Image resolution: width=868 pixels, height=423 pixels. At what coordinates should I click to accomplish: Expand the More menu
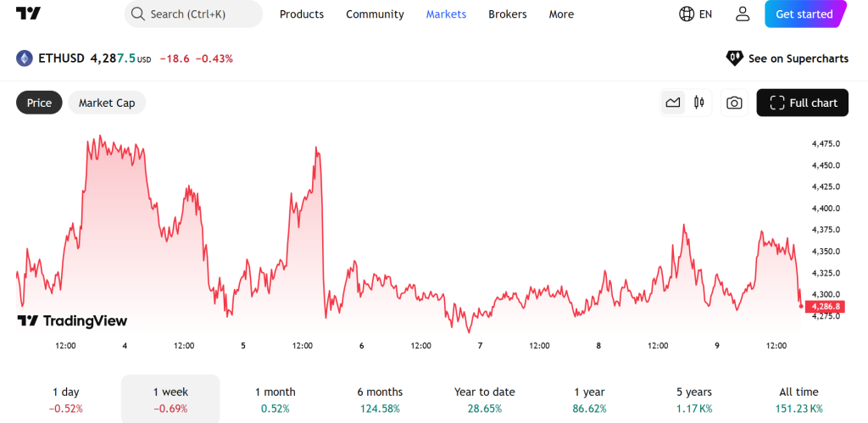pos(561,14)
